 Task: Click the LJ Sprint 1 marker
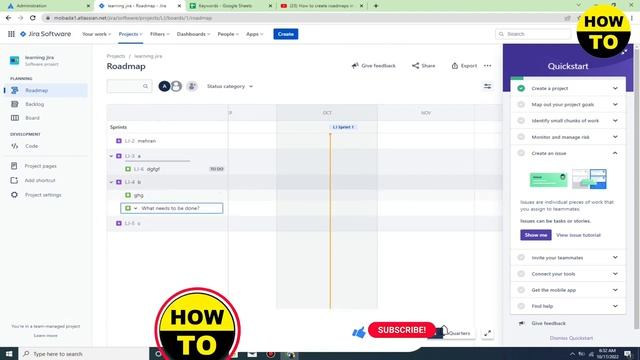pyautogui.click(x=343, y=127)
